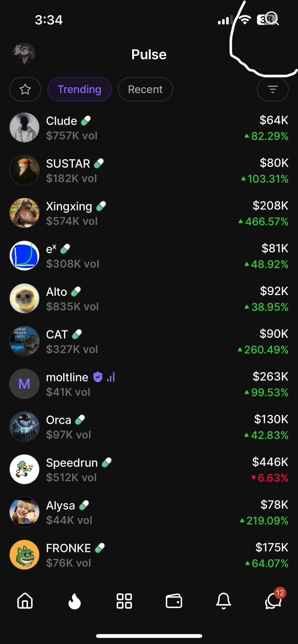Tap the SUSTAR $80K price value
The image size is (298, 644).
[274, 163]
